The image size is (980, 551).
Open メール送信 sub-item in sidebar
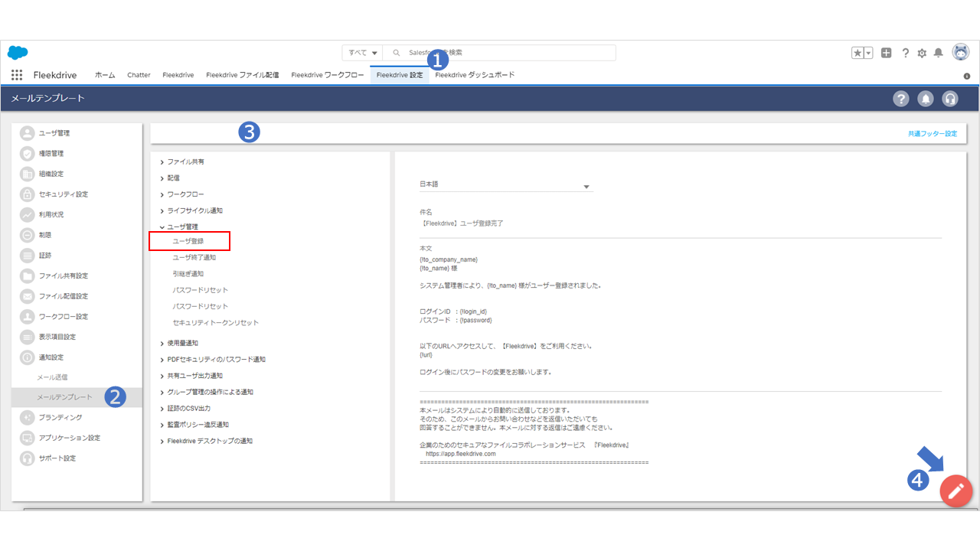pyautogui.click(x=52, y=377)
